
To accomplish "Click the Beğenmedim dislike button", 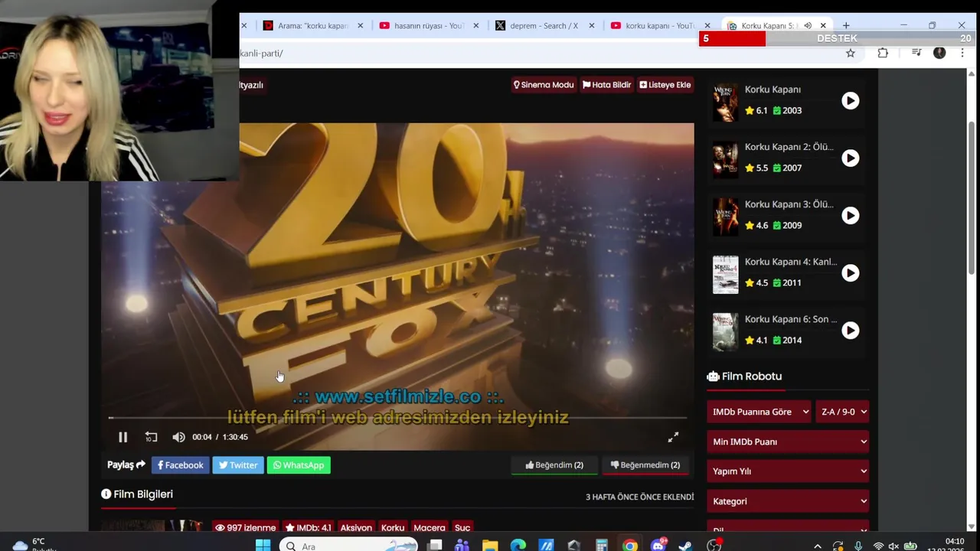I will (x=645, y=465).
